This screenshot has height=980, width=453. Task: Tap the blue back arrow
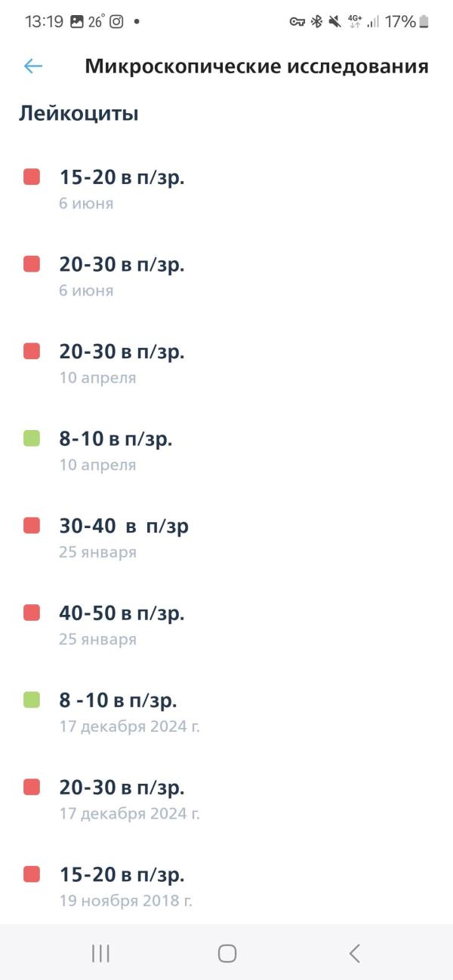click(32, 66)
